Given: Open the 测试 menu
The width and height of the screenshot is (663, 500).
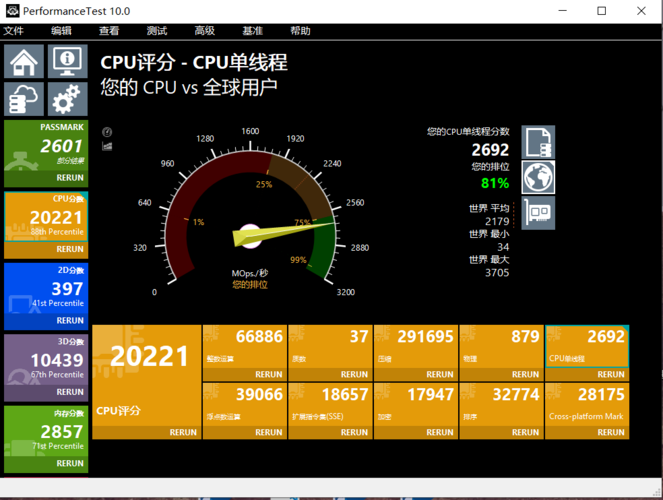Looking at the screenshot, I should click(x=156, y=31).
